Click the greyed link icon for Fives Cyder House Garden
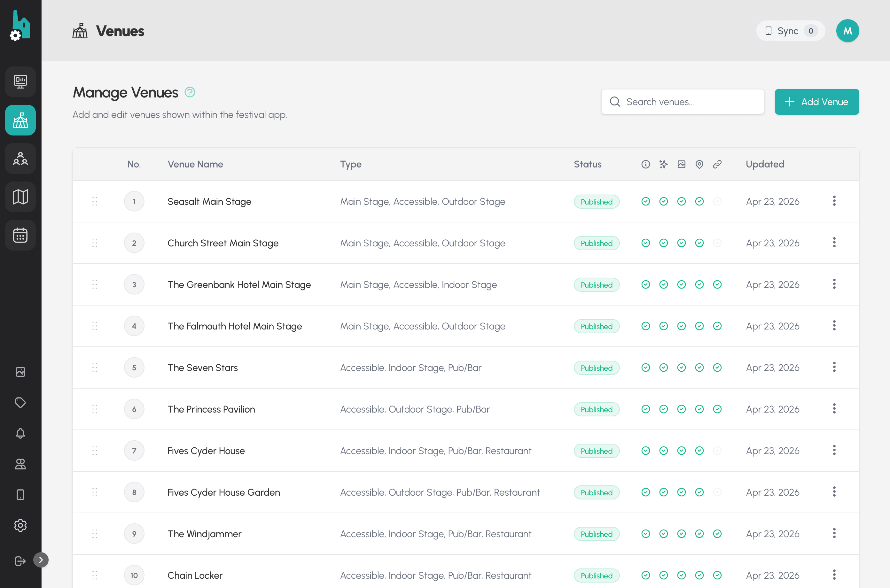890x588 pixels. click(x=717, y=492)
